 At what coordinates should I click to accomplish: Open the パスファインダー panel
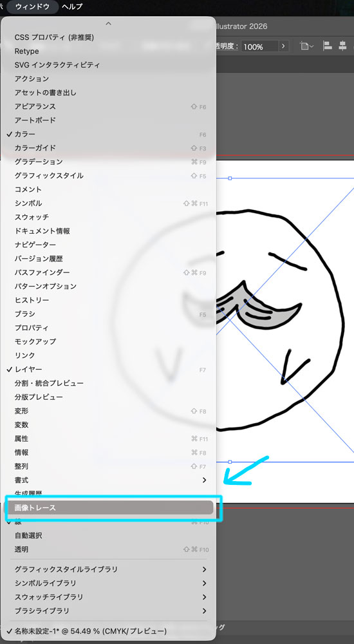point(108,272)
